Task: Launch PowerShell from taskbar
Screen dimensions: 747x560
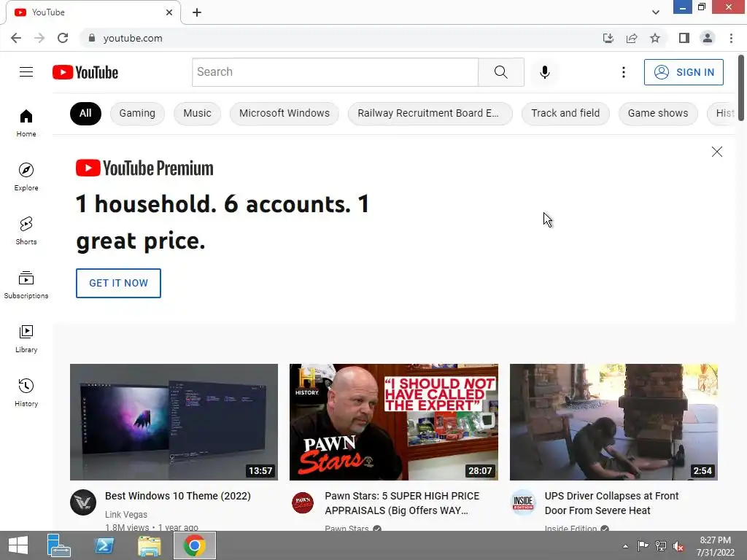Action: click(104, 545)
